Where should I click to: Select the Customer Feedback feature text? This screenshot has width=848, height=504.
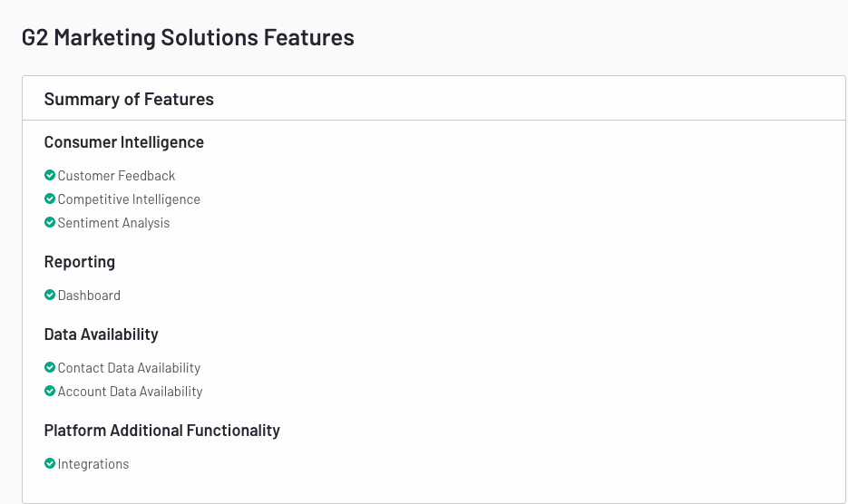[116, 176]
